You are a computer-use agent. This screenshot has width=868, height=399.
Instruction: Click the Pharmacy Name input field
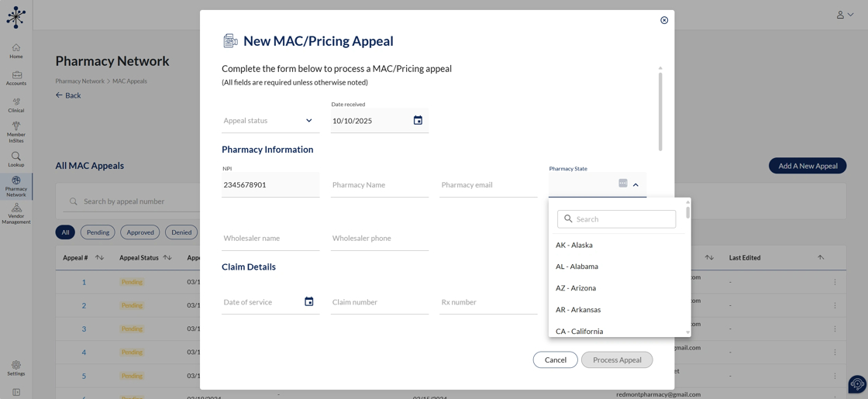379,185
